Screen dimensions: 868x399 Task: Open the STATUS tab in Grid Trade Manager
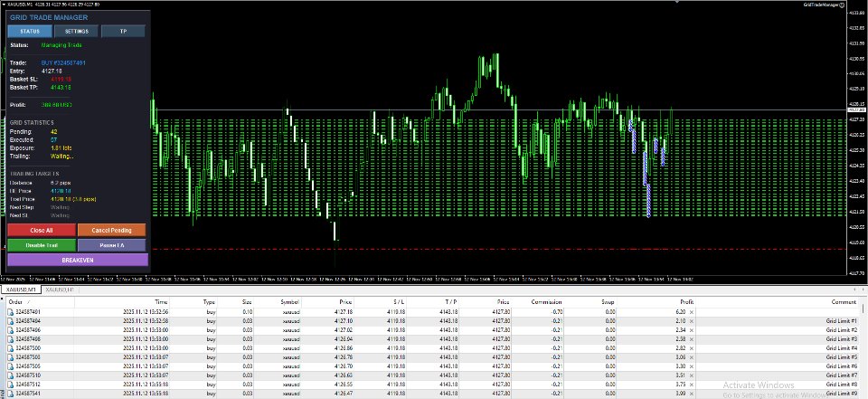[x=30, y=31]
